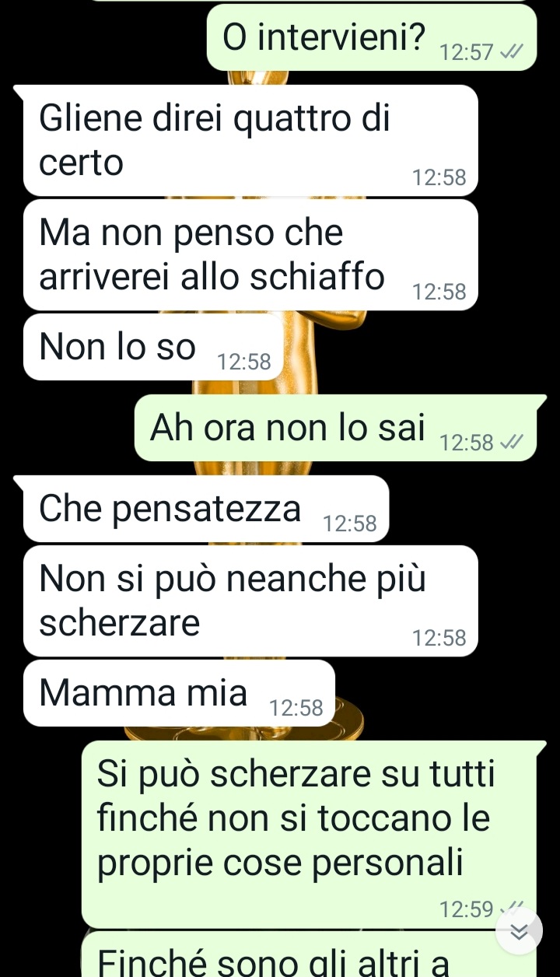Screen dimensions: 560x977
Task: Tap the 'Si può scherzare su tutti' sent message
Action: click(310, 835)
